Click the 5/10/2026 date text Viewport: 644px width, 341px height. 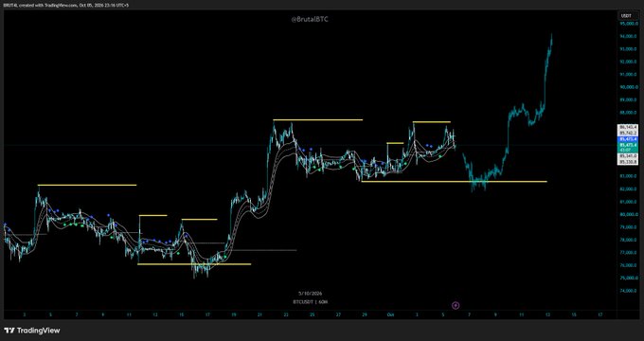point(310,294)
